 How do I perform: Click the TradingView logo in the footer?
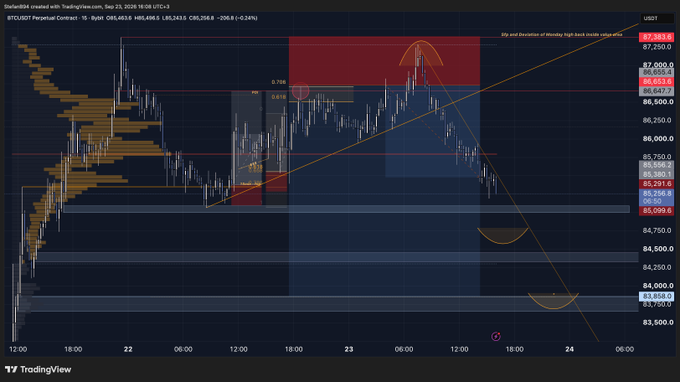38,369
